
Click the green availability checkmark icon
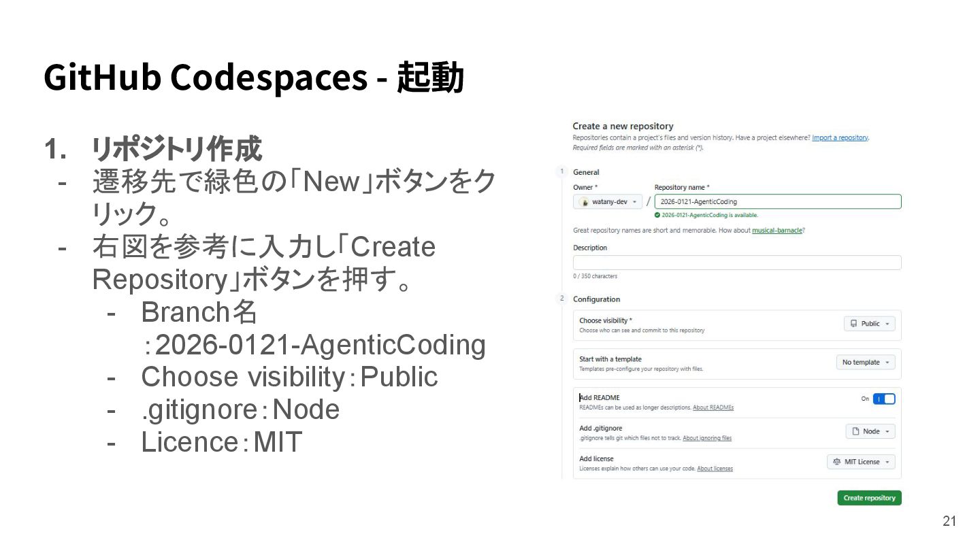[657, 215]
